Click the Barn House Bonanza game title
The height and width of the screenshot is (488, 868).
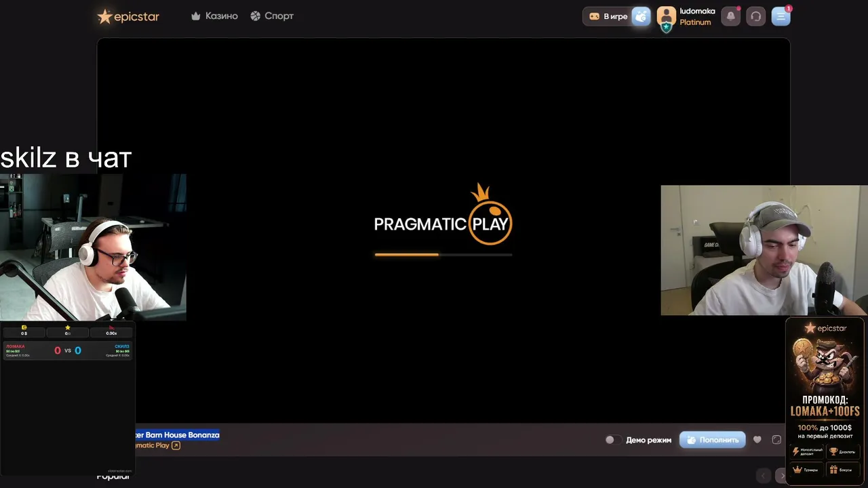coord(178,434)
